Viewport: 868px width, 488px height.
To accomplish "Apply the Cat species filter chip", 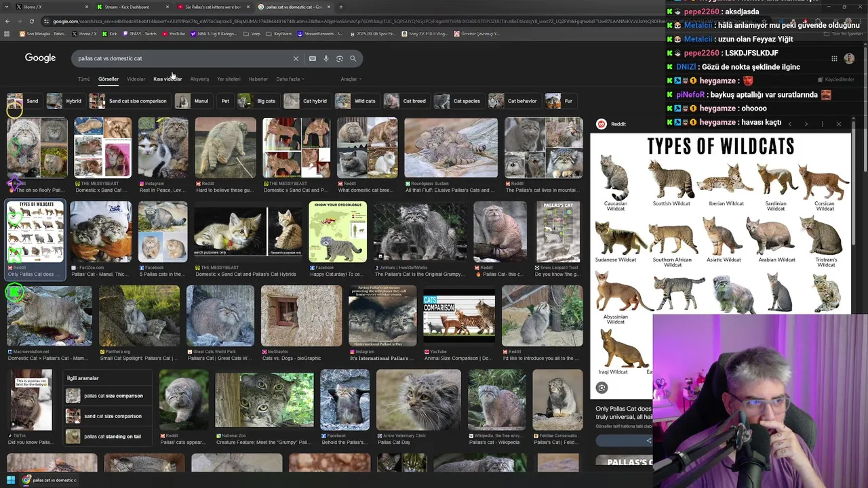I will 458,101.
